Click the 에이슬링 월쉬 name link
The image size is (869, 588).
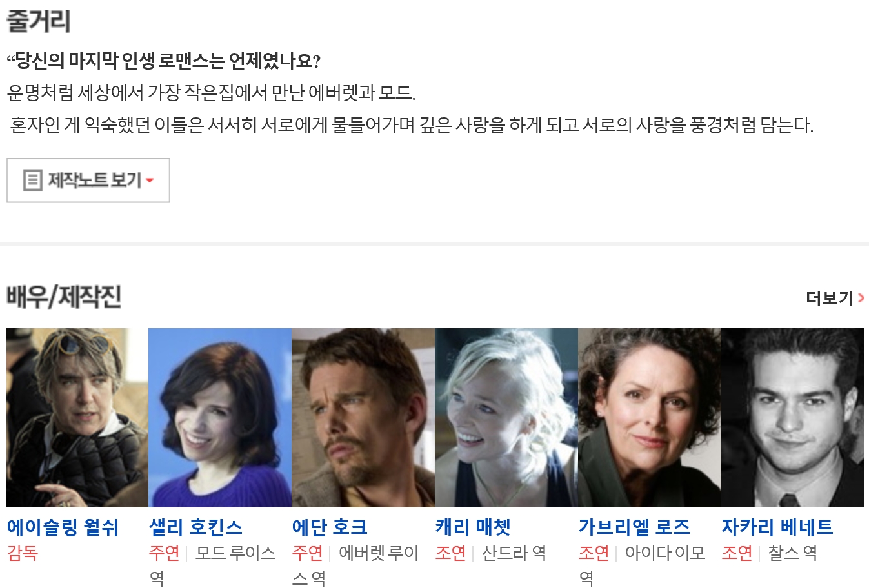[x=63, y=527]
